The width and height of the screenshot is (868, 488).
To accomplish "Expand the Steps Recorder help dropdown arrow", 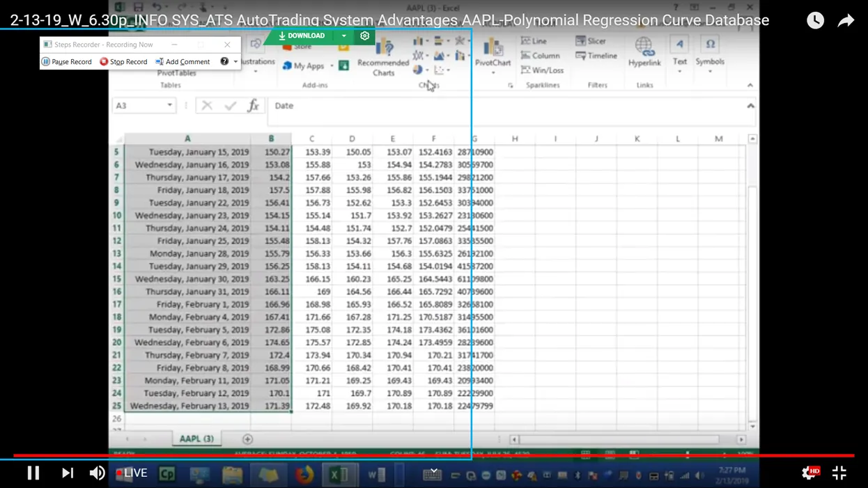I will pos(235,61).
